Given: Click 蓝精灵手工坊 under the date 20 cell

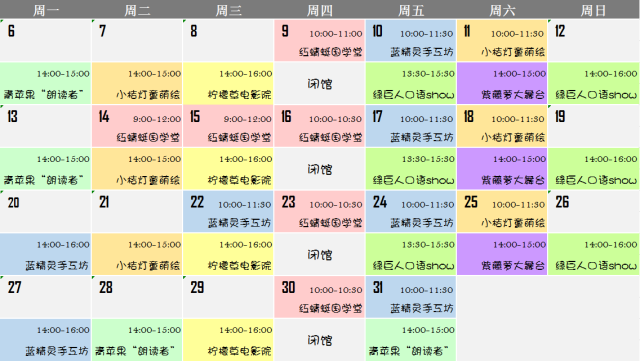Looking at the screenshot, I should [57, 265].
